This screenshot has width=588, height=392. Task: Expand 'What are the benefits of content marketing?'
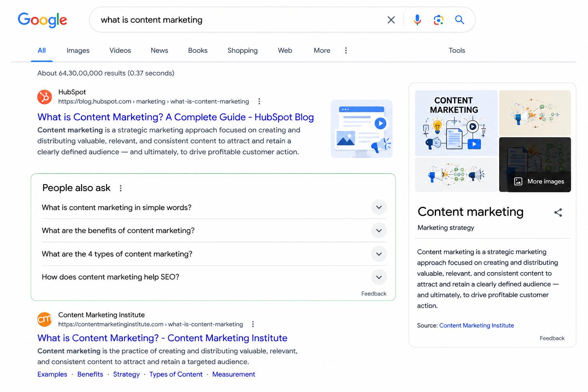pos(214,230)
